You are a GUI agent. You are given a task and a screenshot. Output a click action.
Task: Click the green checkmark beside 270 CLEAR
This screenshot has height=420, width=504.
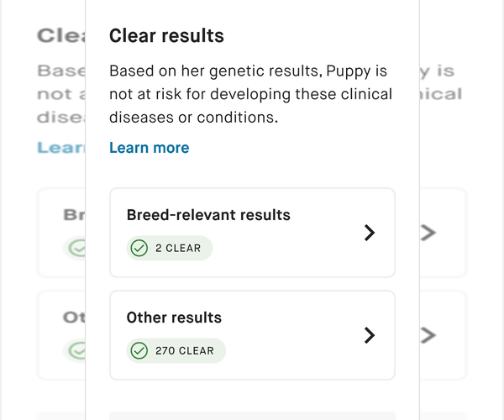pyautogui.click(x=139, y=350)
